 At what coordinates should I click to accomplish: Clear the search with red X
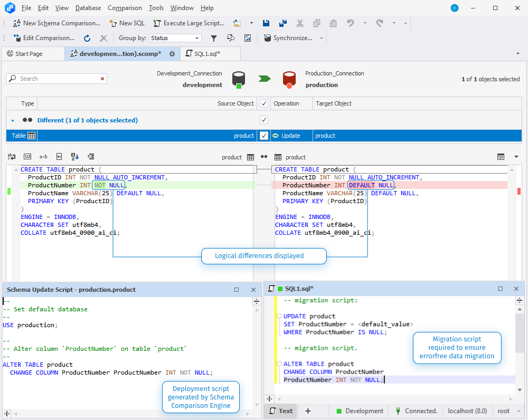[x=102, y=79]
